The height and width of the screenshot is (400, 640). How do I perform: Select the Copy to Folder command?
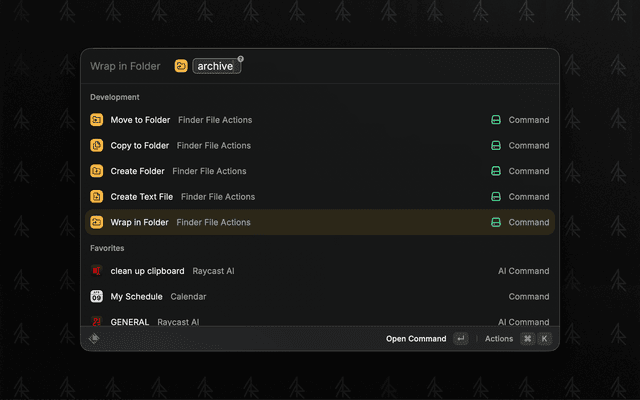click(x=139, y=146)
